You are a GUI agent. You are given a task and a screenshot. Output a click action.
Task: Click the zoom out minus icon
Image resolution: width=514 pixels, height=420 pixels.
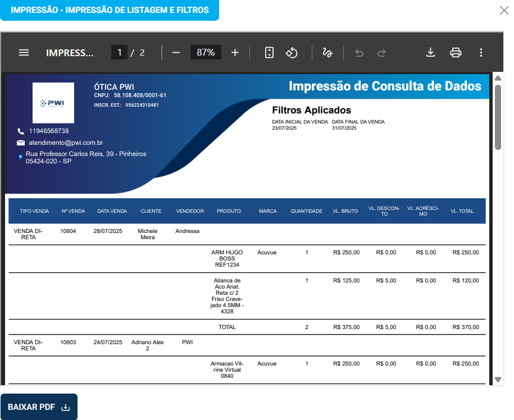176,53
